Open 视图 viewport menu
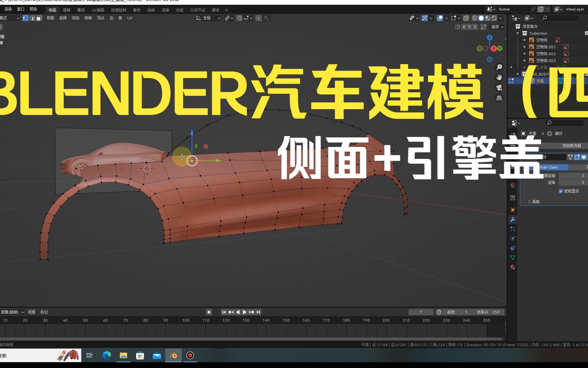Viewport: 588px width, 368px height. click(50, 18)
